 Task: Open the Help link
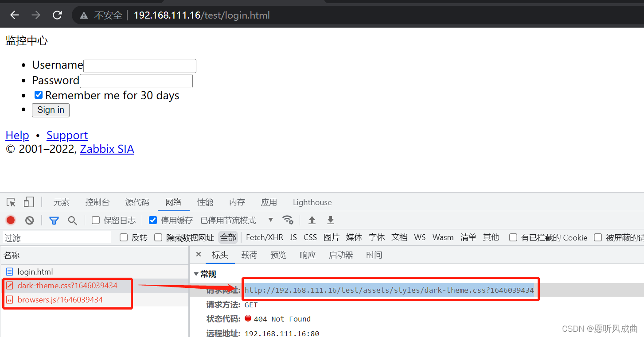tap(17, 135)
